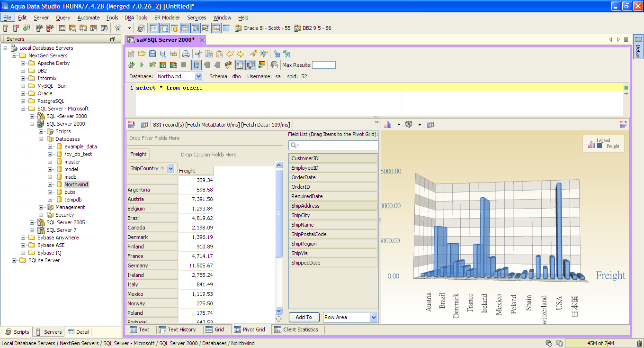Screen dimensions: 644x348
Task: Click the memory usage bar showing 45M of 74M
Action: (600, 343)
